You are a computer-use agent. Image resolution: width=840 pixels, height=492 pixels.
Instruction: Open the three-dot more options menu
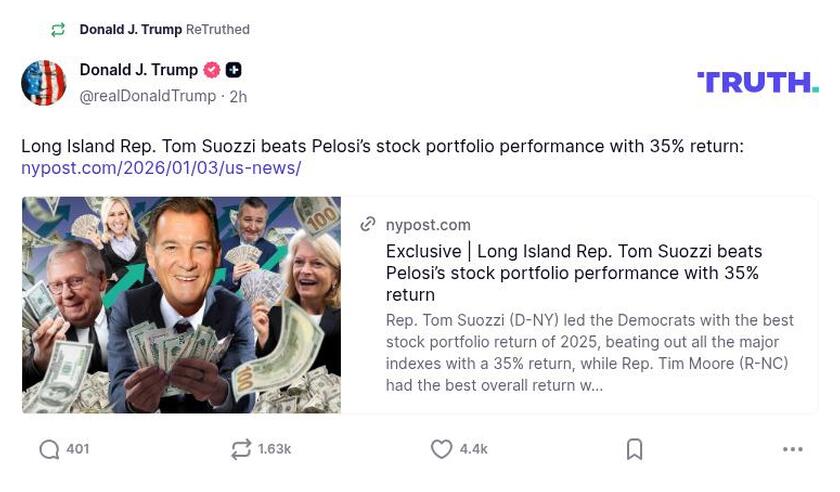click(792, 450)
